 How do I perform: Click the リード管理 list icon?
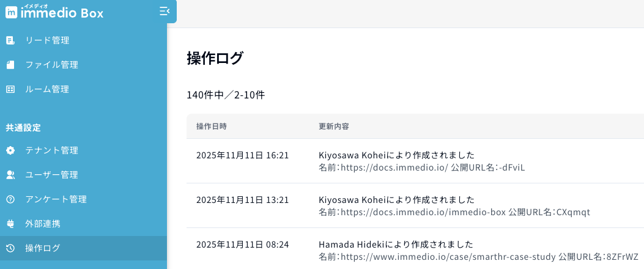(10, 41)
